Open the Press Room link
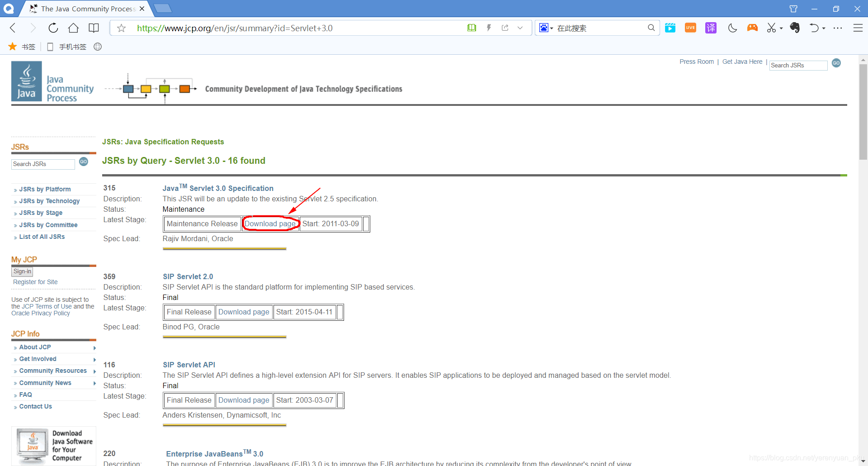This screenshot has width=868, height=466. click(x=697, y=62)
